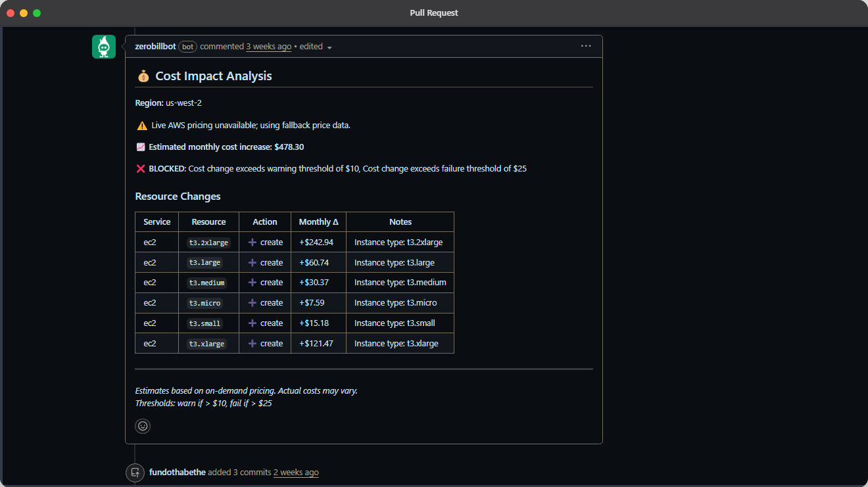Click the zerobillbot avatar icon
The width and height of the screenshot is (868, 487).
[x=103, y=47]
